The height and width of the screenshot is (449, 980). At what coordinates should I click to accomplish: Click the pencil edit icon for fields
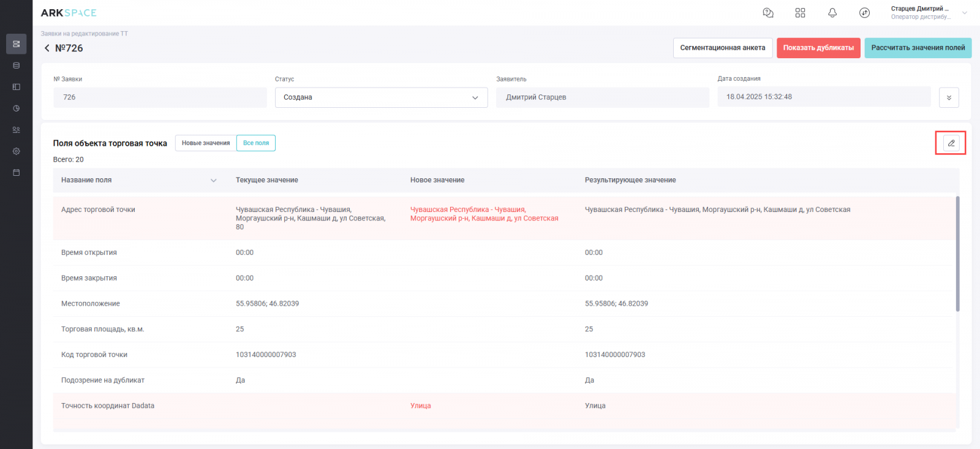(x=951, y=143)
